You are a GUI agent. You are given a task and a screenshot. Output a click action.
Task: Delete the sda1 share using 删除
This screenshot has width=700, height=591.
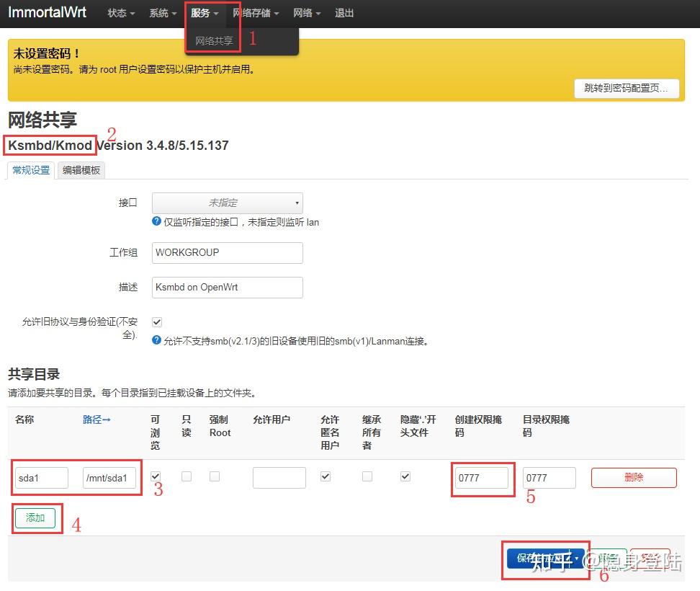pos(633,477)
